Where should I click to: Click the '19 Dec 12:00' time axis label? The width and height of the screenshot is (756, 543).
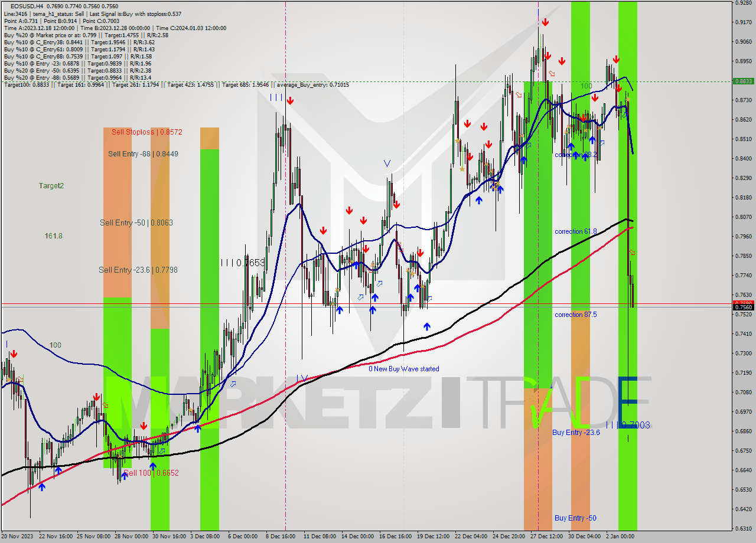coord(434,537)
